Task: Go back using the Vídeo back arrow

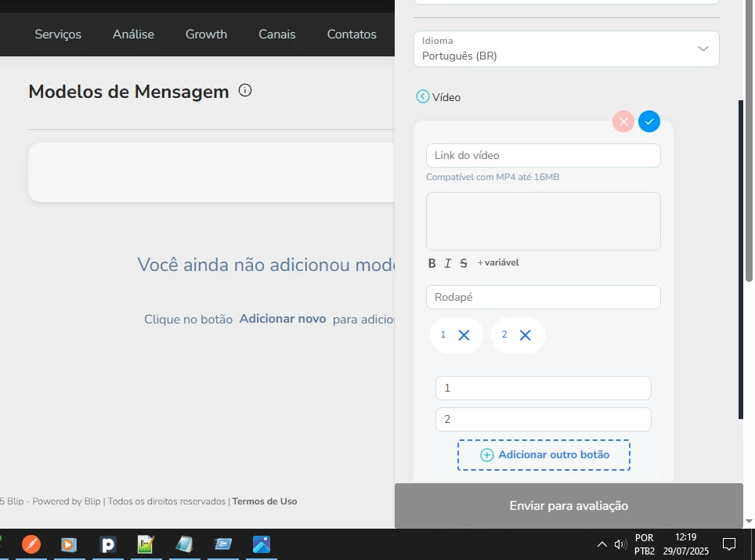Action: coord(422,97)
